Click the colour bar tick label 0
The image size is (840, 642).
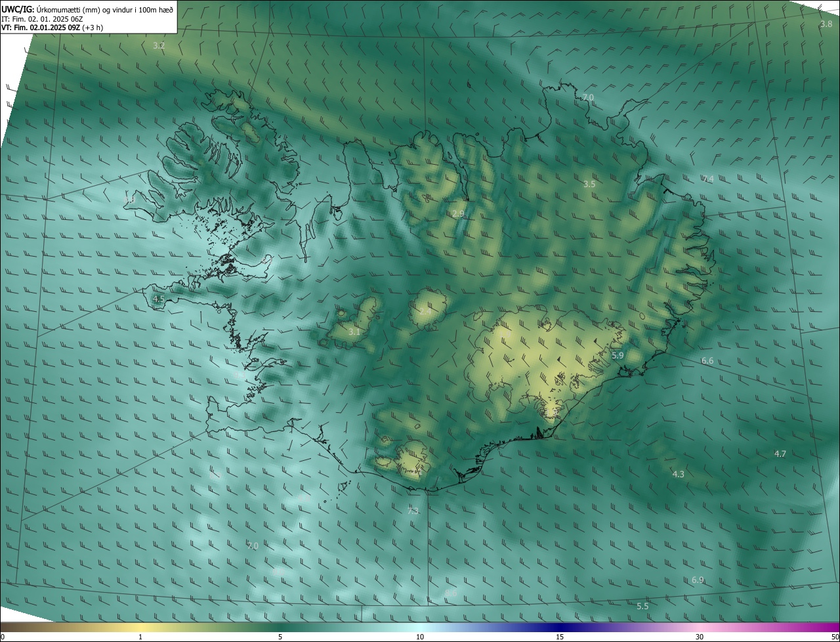(3, 637)
